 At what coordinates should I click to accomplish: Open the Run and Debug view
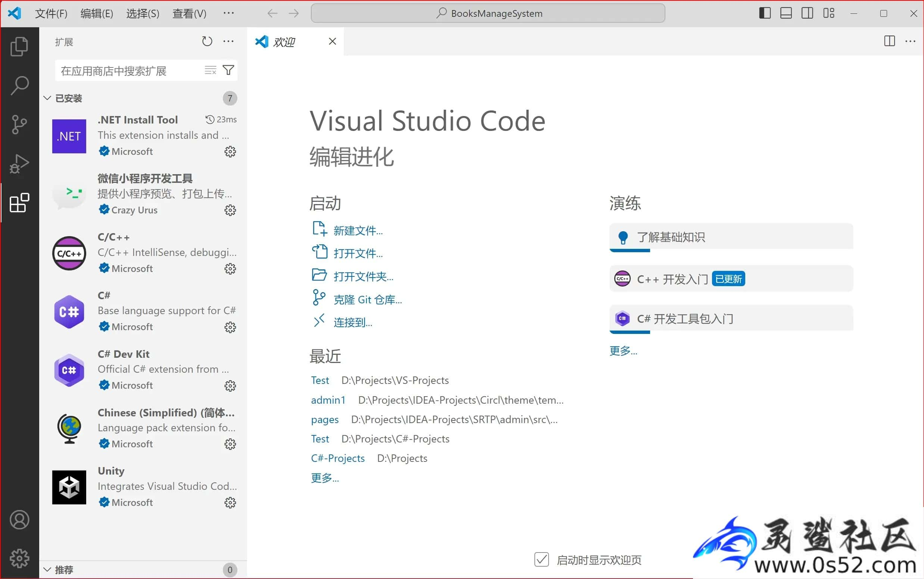[19, 163]
